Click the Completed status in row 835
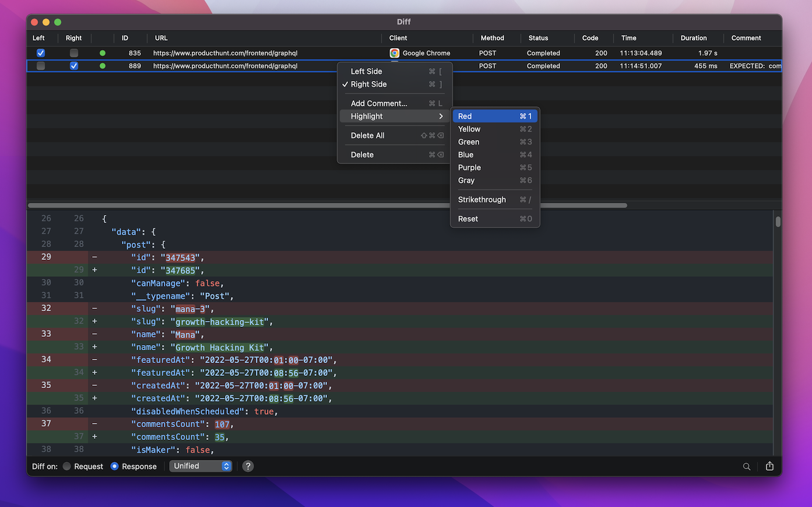This screenshot has height=507, width=812. coord(543,53)
